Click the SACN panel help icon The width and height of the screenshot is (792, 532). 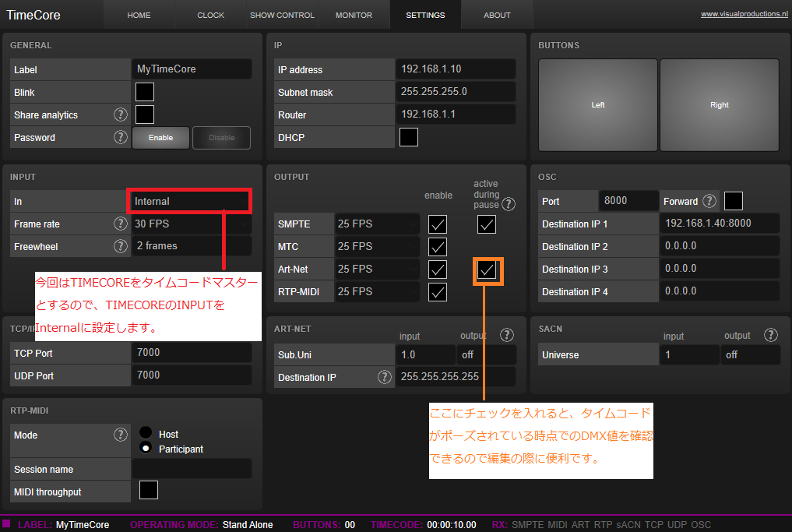pos(771,335)
